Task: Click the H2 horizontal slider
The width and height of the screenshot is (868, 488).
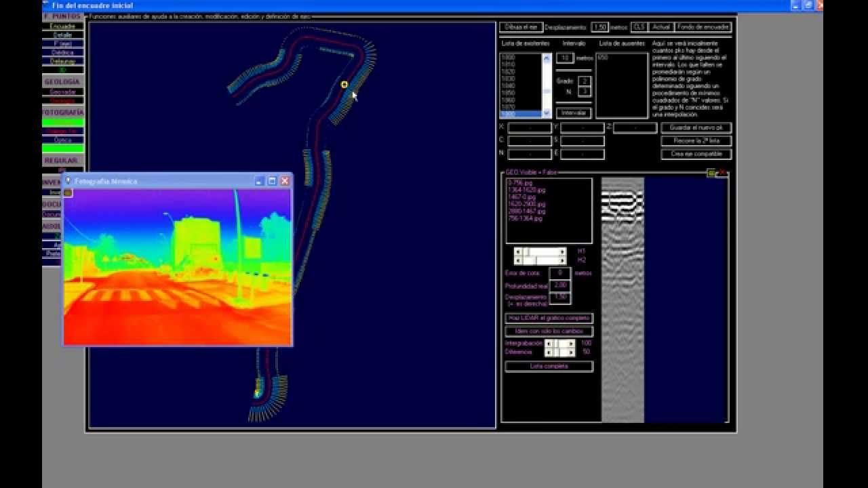Action: point(540,260)
